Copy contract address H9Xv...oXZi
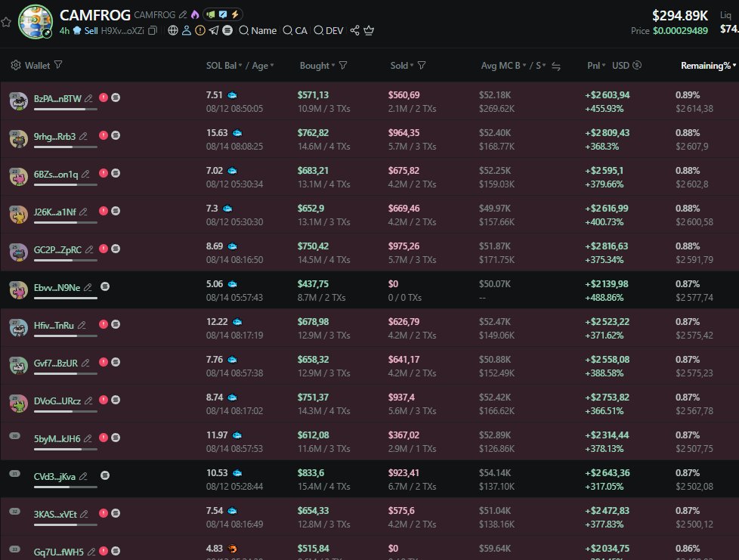The width and height of the screenshot is (739, 560). [x=152, y=31]
